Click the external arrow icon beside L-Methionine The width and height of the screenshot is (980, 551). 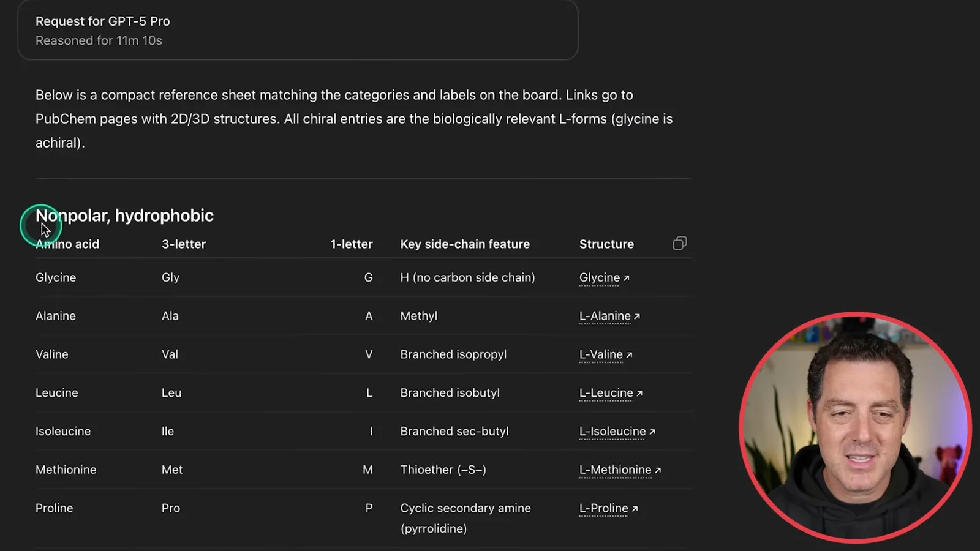click(657, 470)
